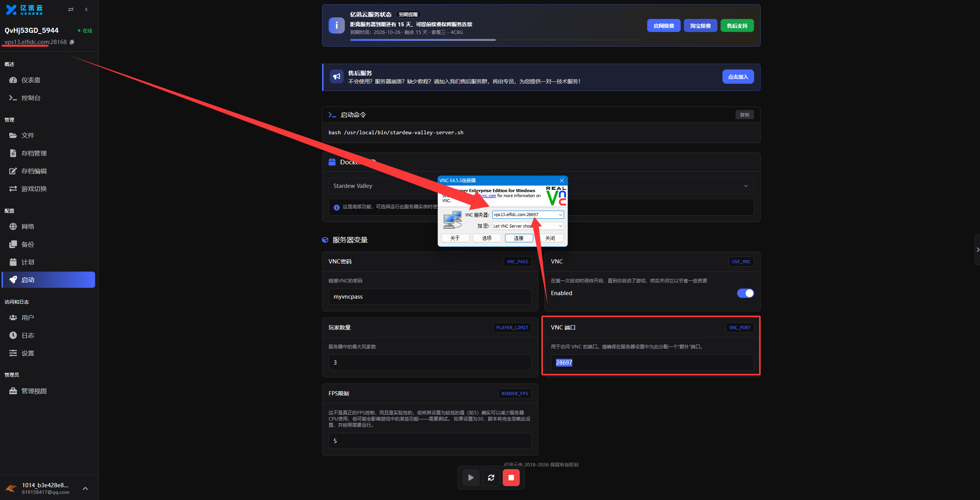Click 选项 in the VNC connector dialog
This screenshot has width=980, height=500.
click(x=487, y=238)
